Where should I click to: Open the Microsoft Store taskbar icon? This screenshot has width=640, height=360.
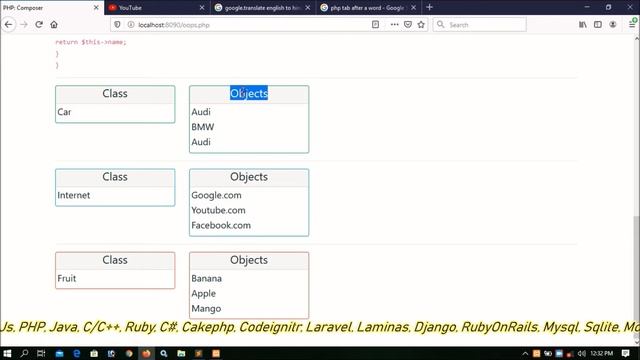click(x=94, y=353)
